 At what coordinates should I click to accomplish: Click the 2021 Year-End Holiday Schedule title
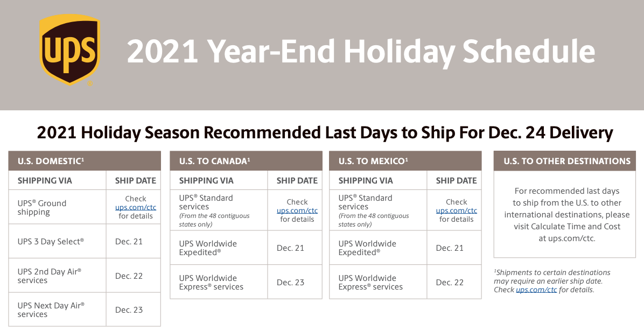(x=361, y=51)
